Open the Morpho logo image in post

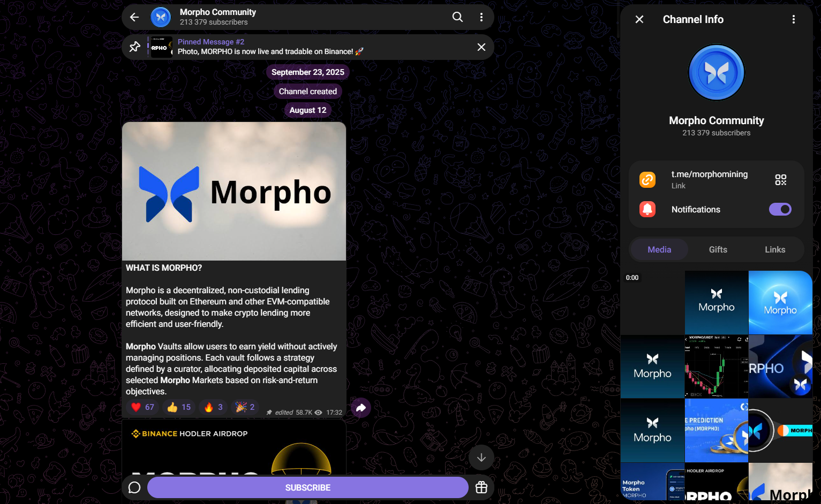pyautogui.click(x=234, y=192)
